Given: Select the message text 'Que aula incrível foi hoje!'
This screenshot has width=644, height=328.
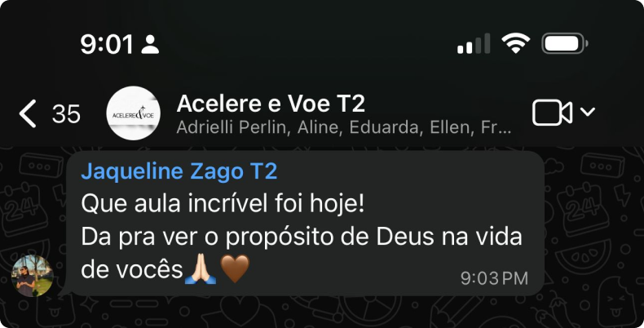Looking at the screenshot, I should coord(223,204).
